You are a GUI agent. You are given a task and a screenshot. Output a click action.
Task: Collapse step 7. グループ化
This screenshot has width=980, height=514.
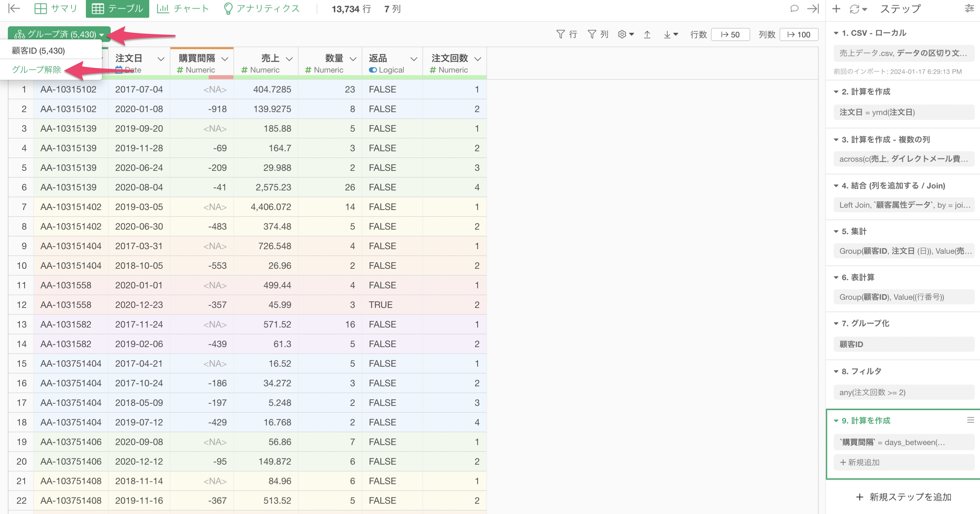click(x=836, y=323)
